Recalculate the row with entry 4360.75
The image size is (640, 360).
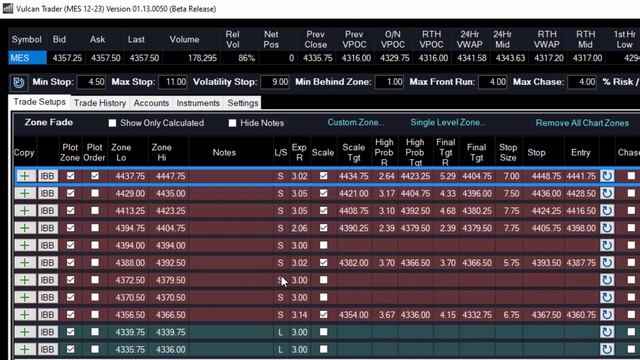point(607,315)
